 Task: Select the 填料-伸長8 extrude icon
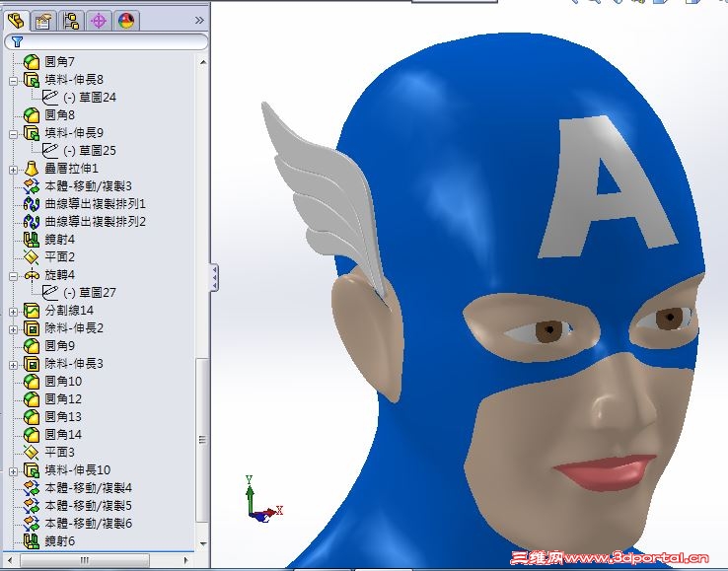32,80
